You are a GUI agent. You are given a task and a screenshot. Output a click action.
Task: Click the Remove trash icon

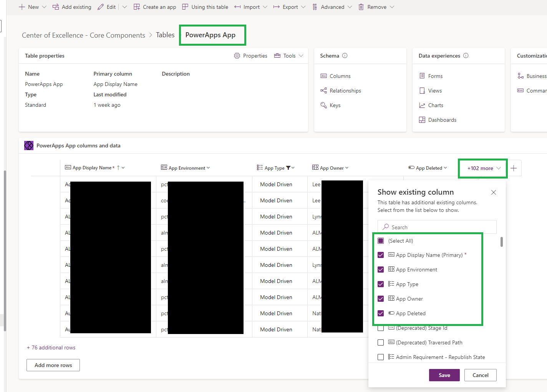360,7
